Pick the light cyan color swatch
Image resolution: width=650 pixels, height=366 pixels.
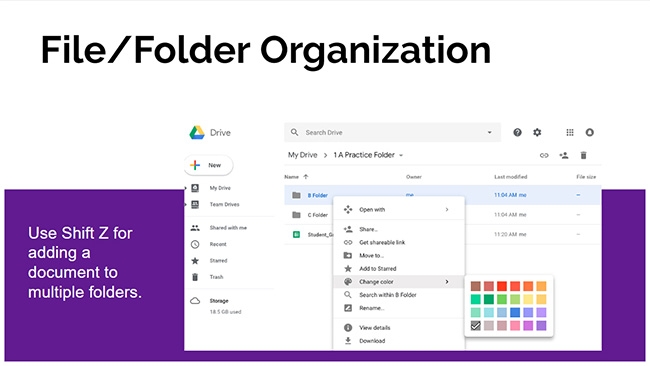coord(489,312)
